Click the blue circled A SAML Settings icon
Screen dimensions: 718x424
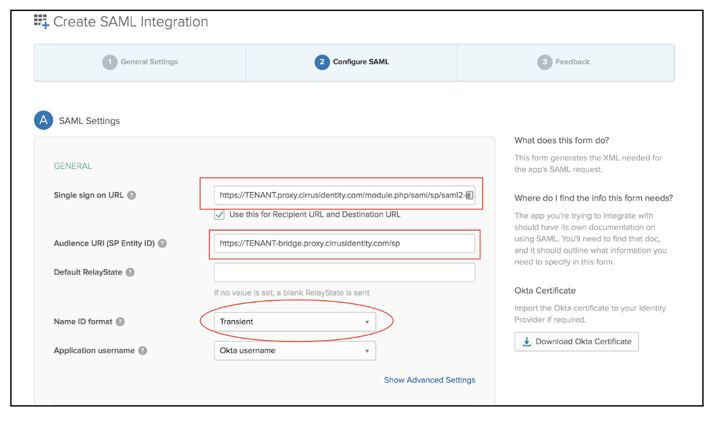coord(44,120)
